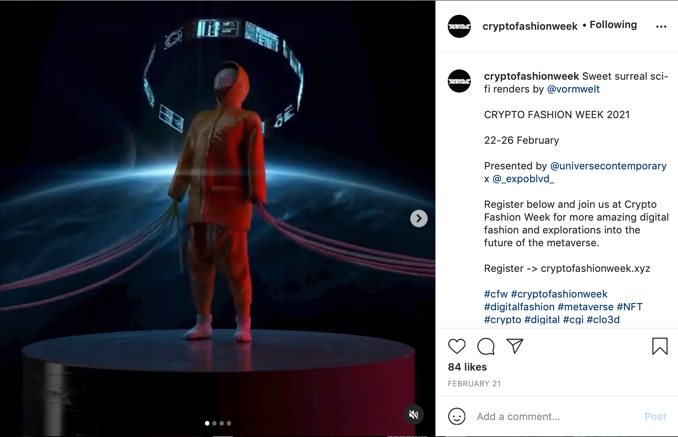
Task: Open more options three-dot menu
Action: (661, 27)
